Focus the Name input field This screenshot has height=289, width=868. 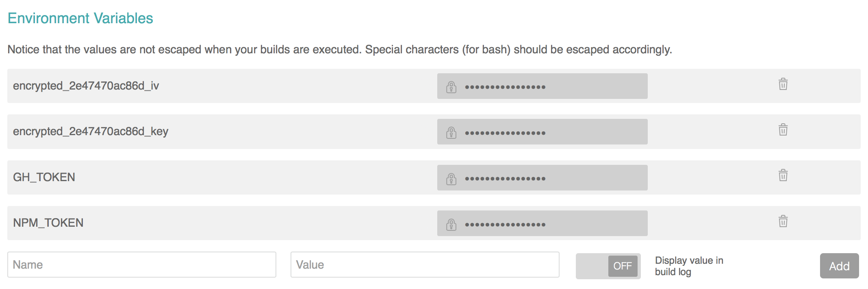[x=141, y=265]
